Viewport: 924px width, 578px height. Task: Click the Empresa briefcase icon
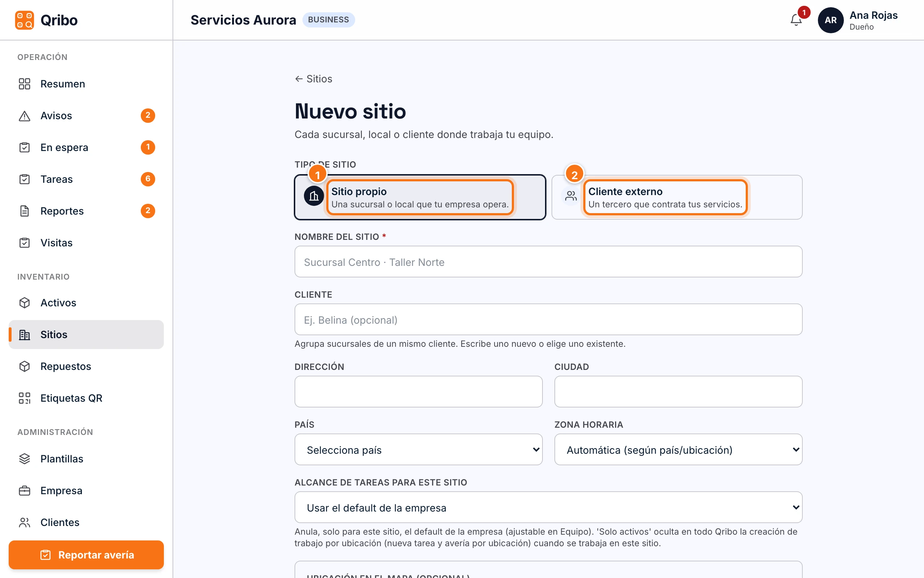point(25,490)
